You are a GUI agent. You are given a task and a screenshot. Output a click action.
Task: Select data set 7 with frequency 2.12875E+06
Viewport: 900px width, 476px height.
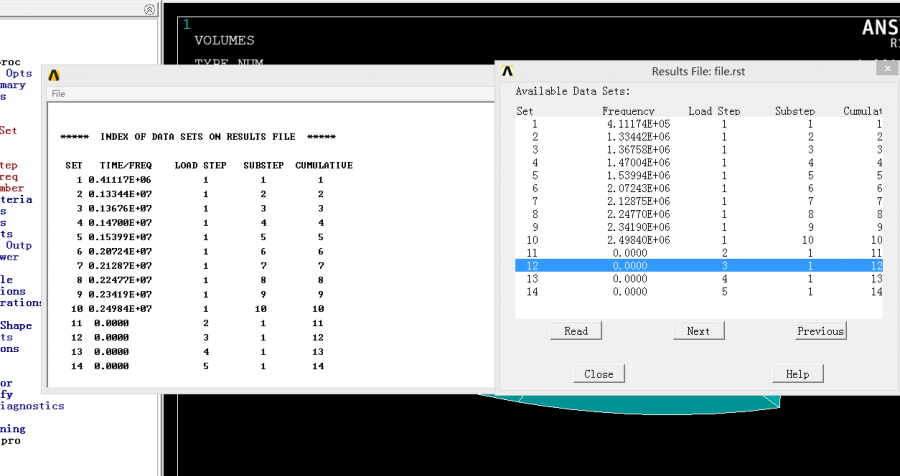(x=699, y=202)
